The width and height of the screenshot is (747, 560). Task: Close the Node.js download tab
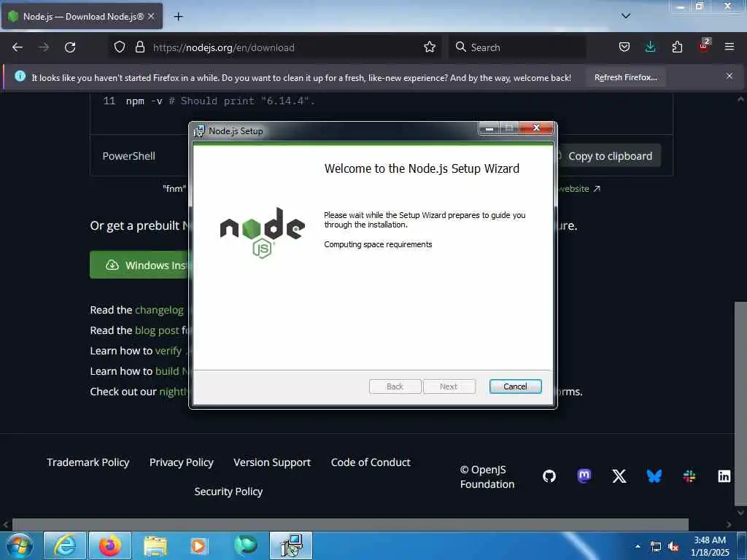[150, 16]
